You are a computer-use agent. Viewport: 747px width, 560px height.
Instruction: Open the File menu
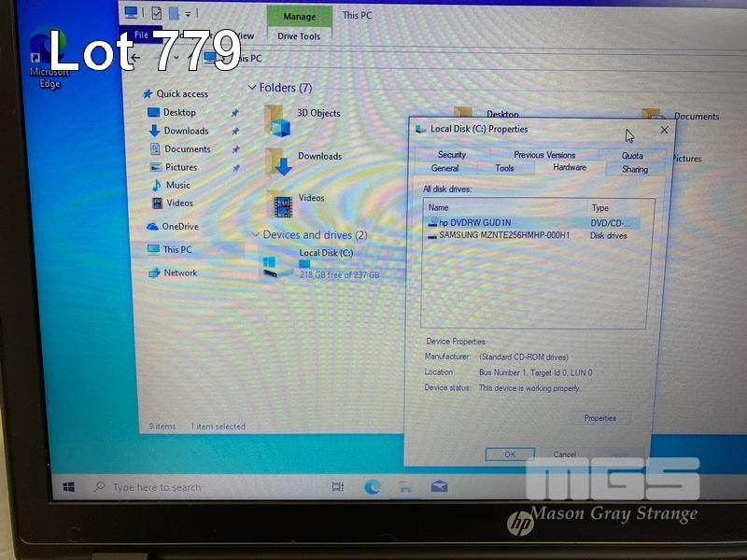[x=141, y=35]
